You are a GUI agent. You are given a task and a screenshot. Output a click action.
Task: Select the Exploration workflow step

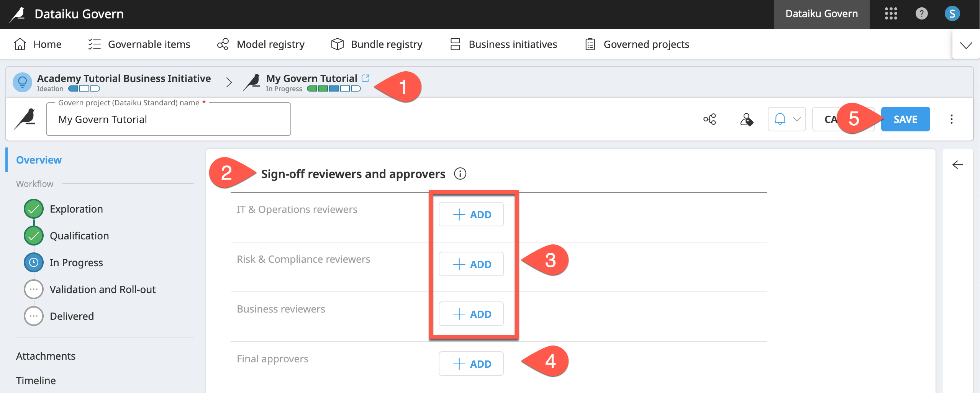(76, 209)
